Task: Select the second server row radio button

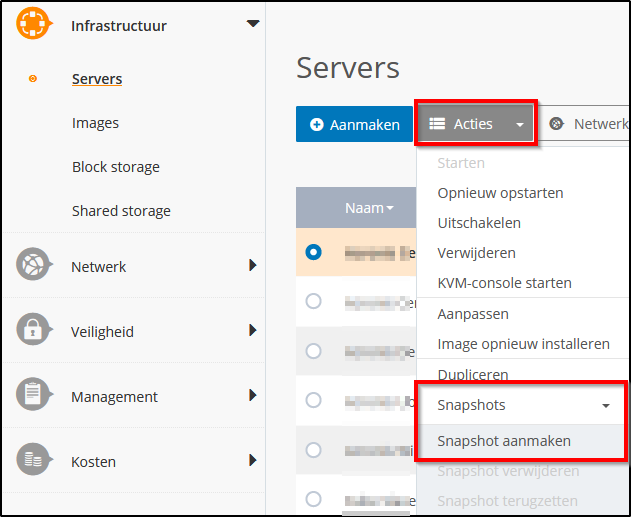Action: [x=313, y=301]
